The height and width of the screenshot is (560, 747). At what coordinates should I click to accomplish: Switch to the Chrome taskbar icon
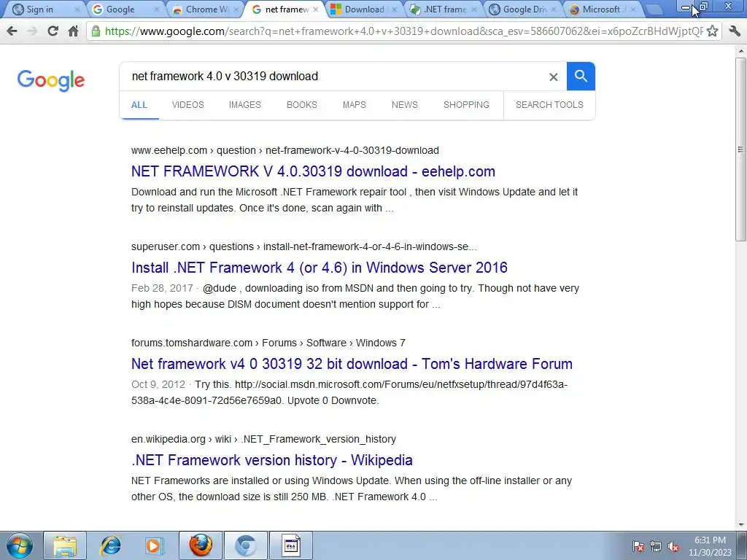pyautogui.click(x=246, y=545)
